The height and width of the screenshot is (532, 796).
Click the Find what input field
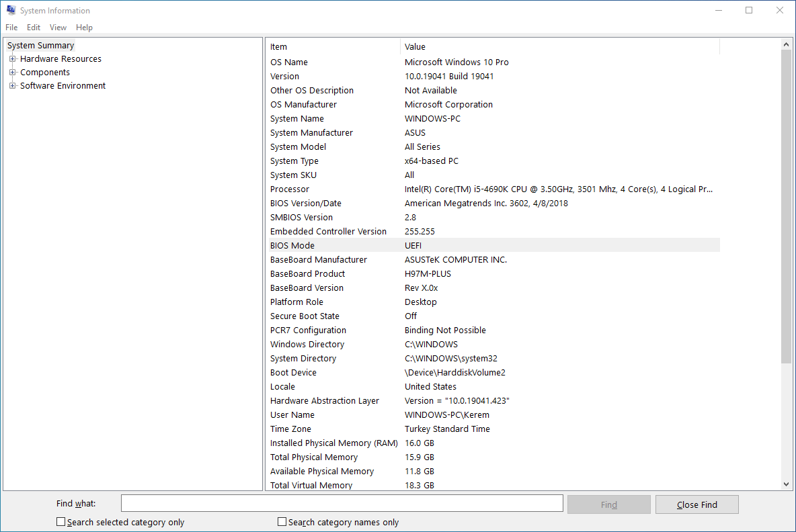(x=342, y=504)
